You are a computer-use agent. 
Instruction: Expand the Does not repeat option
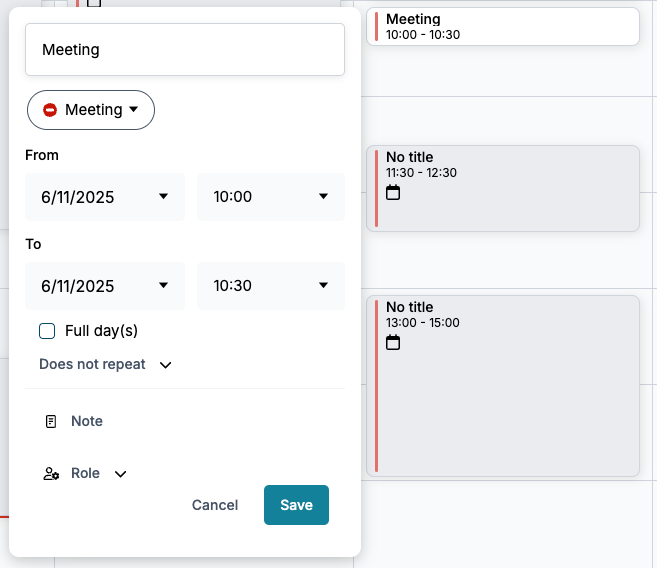click(x=105, y=365)
